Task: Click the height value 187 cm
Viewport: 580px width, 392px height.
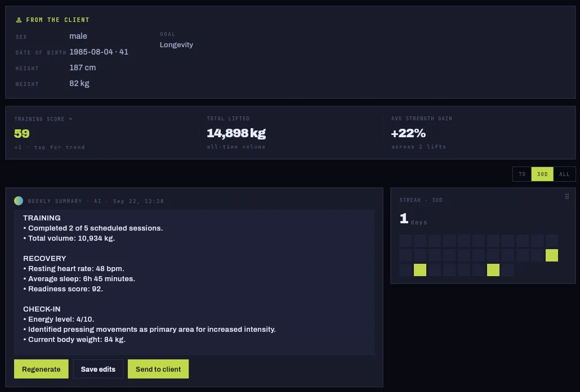Action: 82,67
